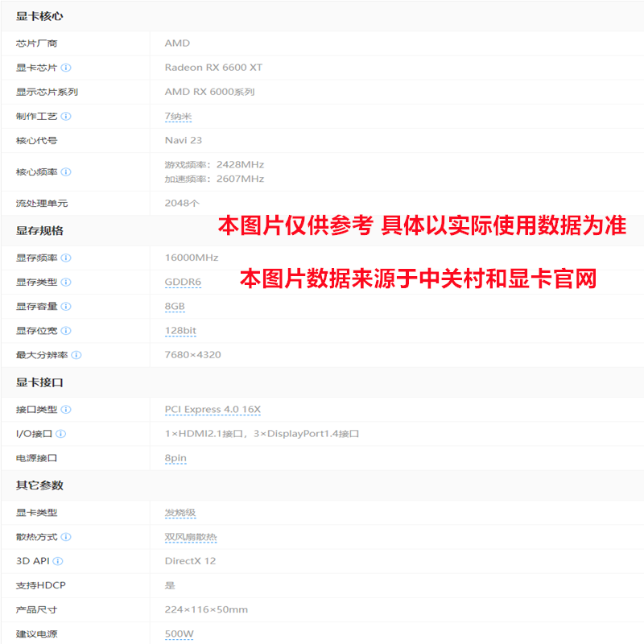644x644 pixels.
Task: Select the Navi 23 core codename
Action: (184, 140)
